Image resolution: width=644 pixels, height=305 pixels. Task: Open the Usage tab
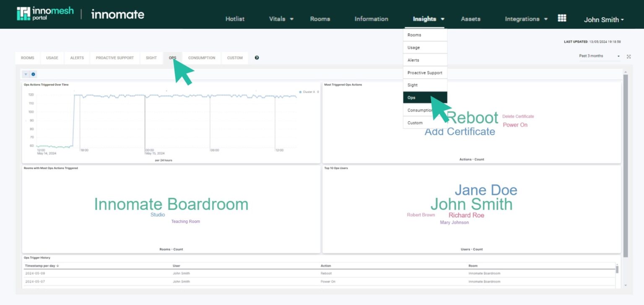coord(52,58)
